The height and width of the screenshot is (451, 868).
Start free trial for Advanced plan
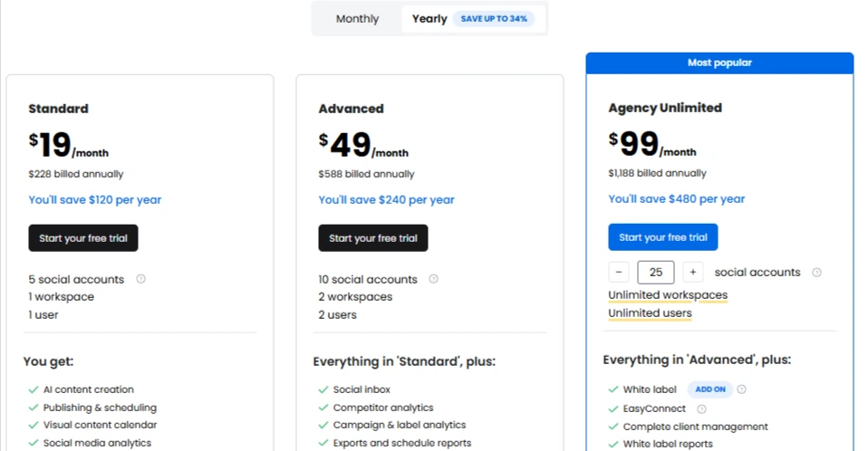[x=373, y=238]
